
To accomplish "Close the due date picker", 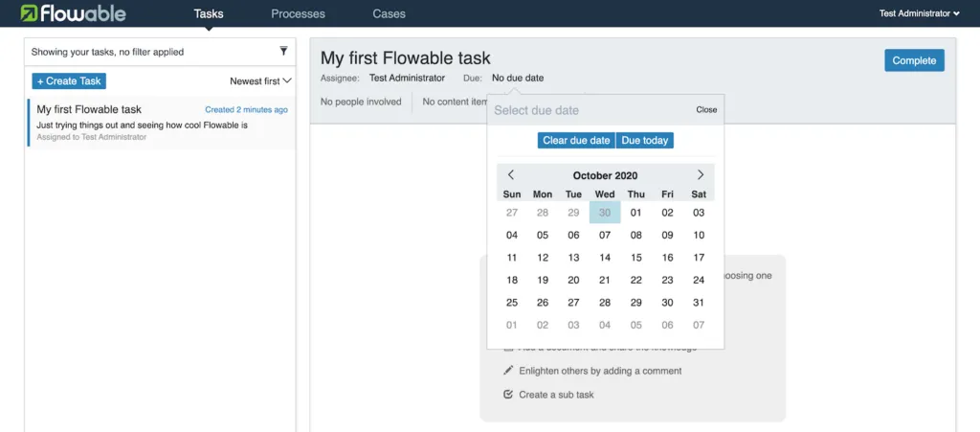I will tap(707, 109).
